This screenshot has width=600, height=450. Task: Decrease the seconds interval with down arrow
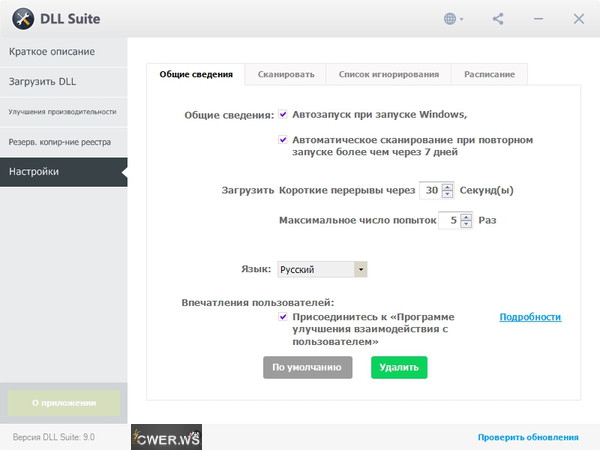point(448,194)
